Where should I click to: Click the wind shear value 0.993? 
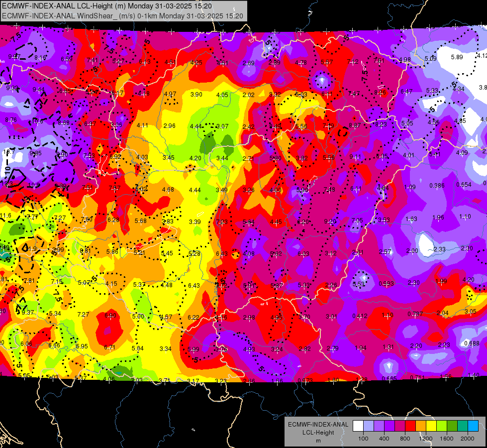coord(386,284)
